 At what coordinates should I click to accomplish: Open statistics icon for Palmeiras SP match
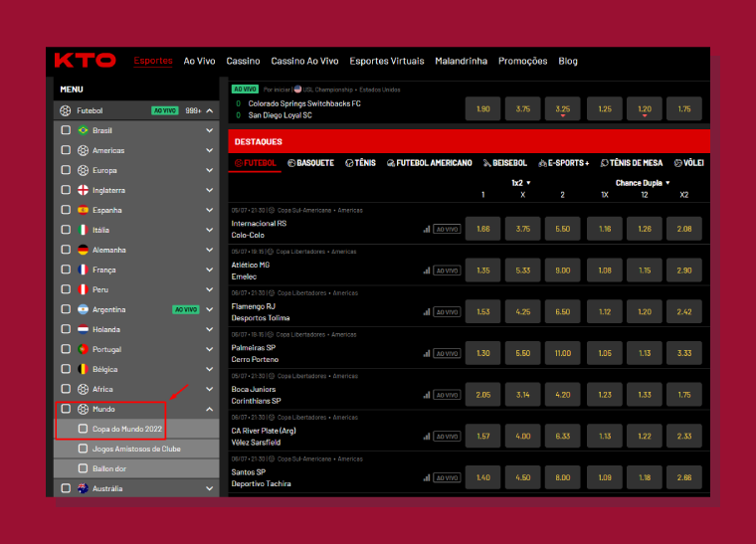click(427, 354)
